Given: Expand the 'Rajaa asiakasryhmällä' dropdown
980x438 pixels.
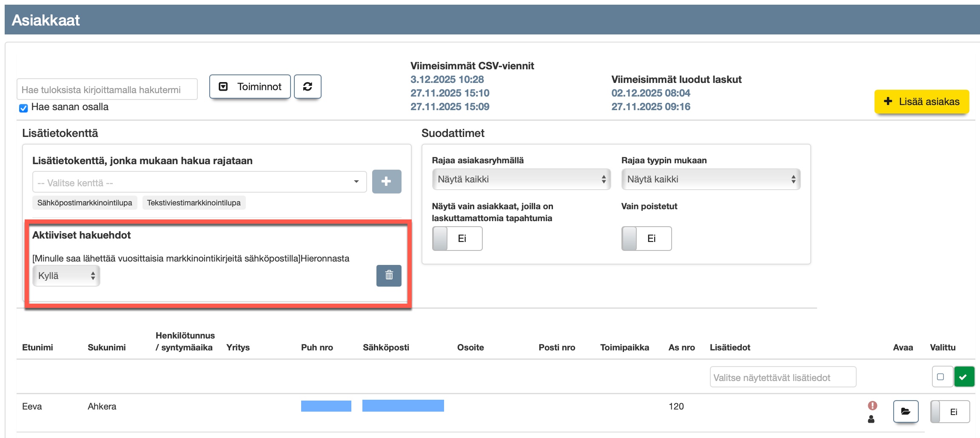Looking at the screenshot, I should [x=521, y=179].
